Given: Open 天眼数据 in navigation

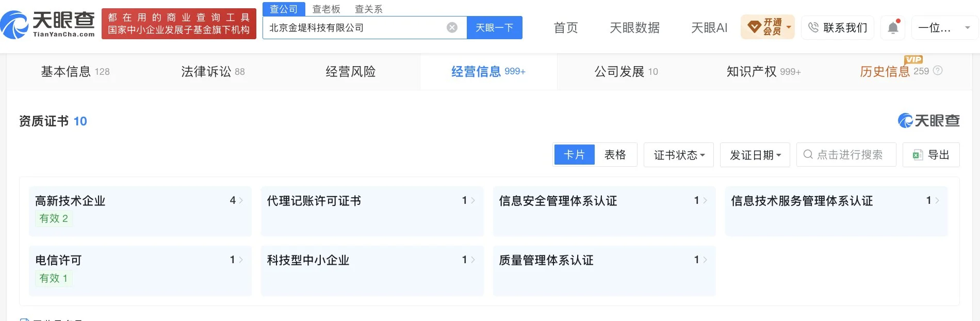Looking at the screenshot, I should (x=634, y=27).
